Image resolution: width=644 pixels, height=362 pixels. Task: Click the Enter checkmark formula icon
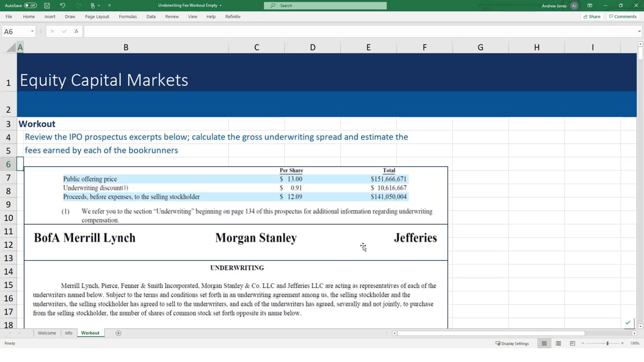64,32
